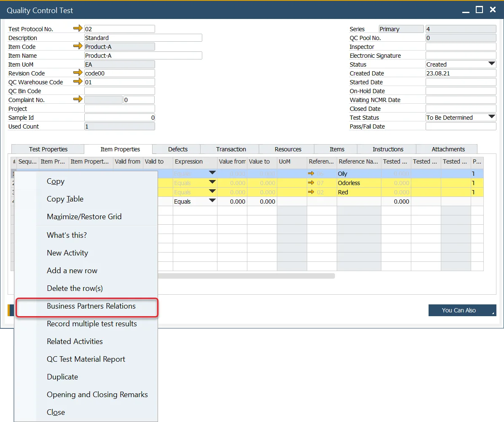Viewport: 504px width, 422px height.
Task: Open the Test Status dropdown
Action: 491,117
